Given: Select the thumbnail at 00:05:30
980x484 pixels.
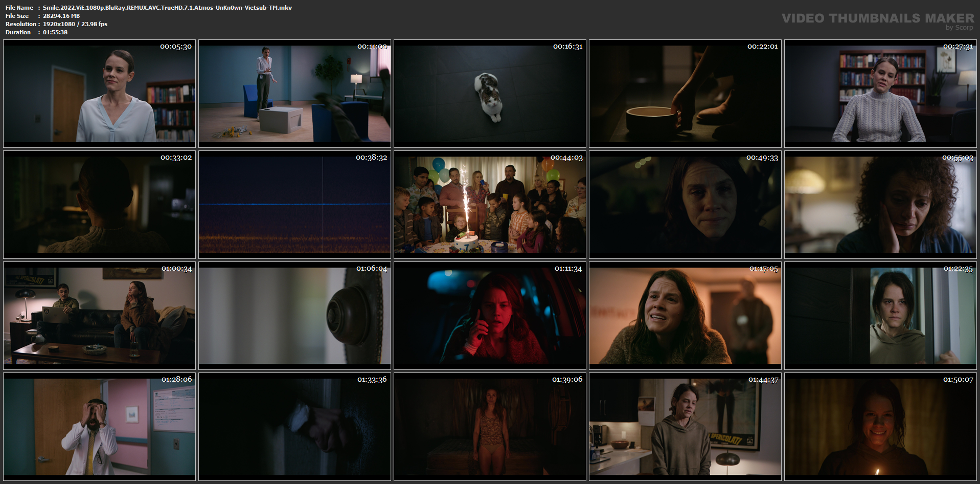Looking at the screenshot, I should tap(99, 94).
